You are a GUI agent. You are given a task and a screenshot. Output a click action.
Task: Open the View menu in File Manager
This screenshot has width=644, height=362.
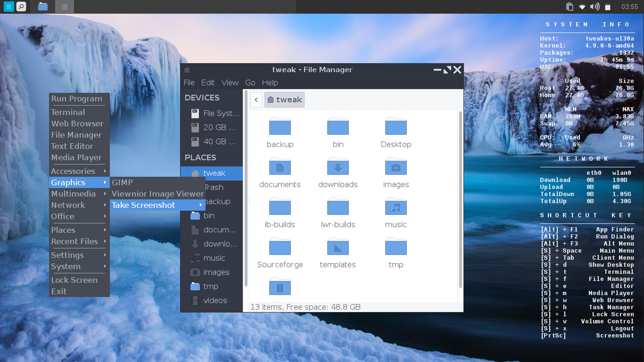click(x=230, y=82)
